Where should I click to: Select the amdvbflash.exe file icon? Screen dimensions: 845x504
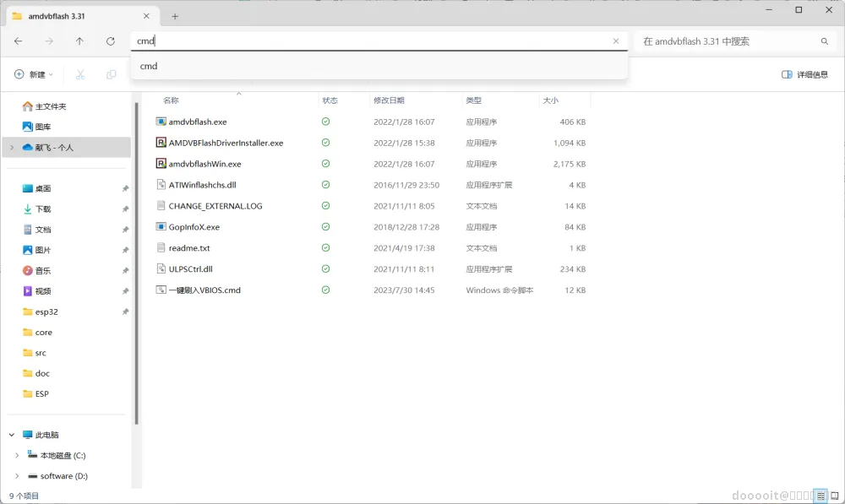(161, 122)
